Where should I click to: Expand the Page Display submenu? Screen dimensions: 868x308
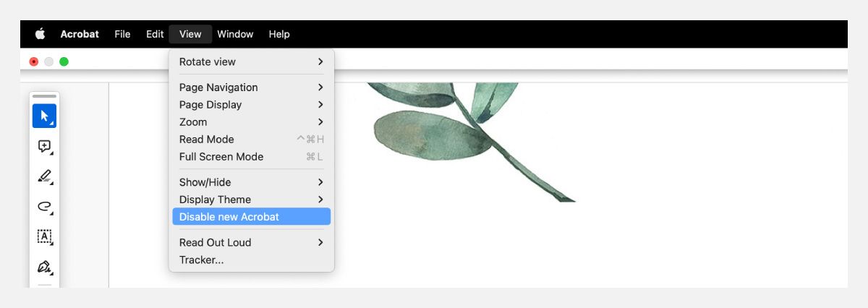(252, 105)
